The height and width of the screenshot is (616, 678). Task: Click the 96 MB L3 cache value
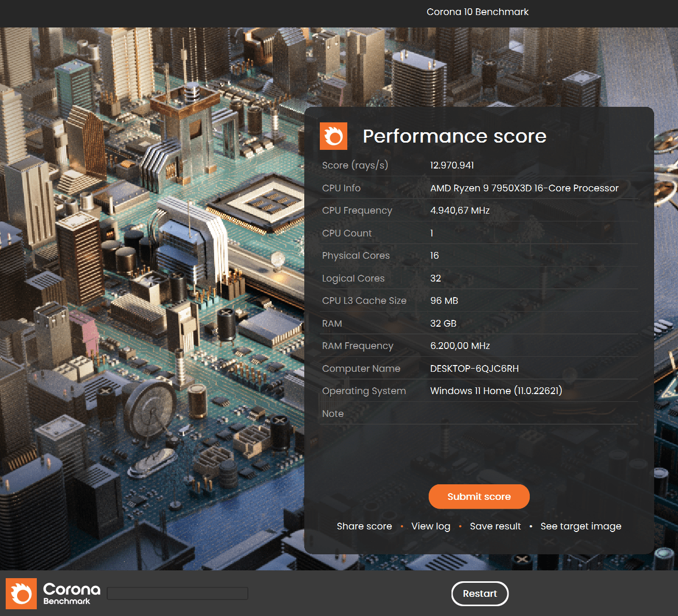click(444, 301)
